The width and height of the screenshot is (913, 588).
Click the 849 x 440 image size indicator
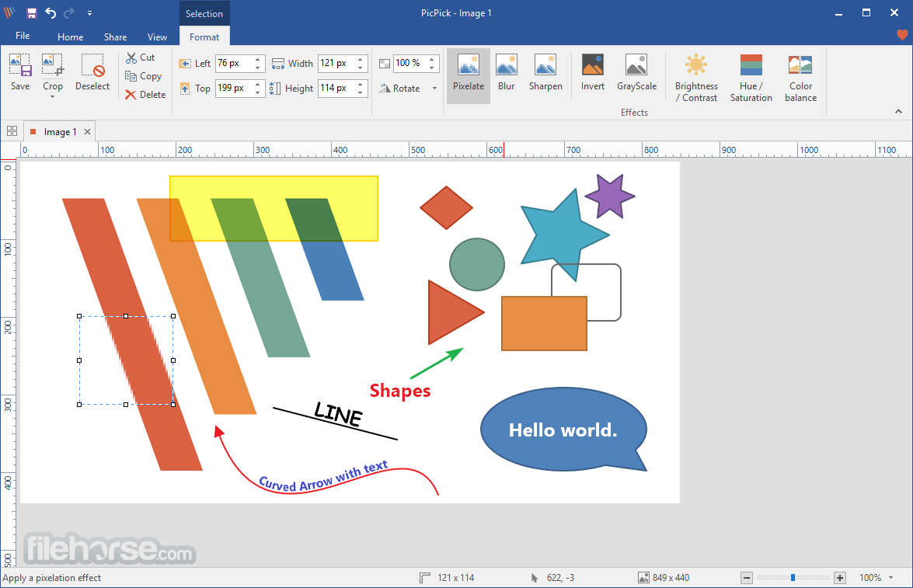pyautogui.click(x=664, y=578)
